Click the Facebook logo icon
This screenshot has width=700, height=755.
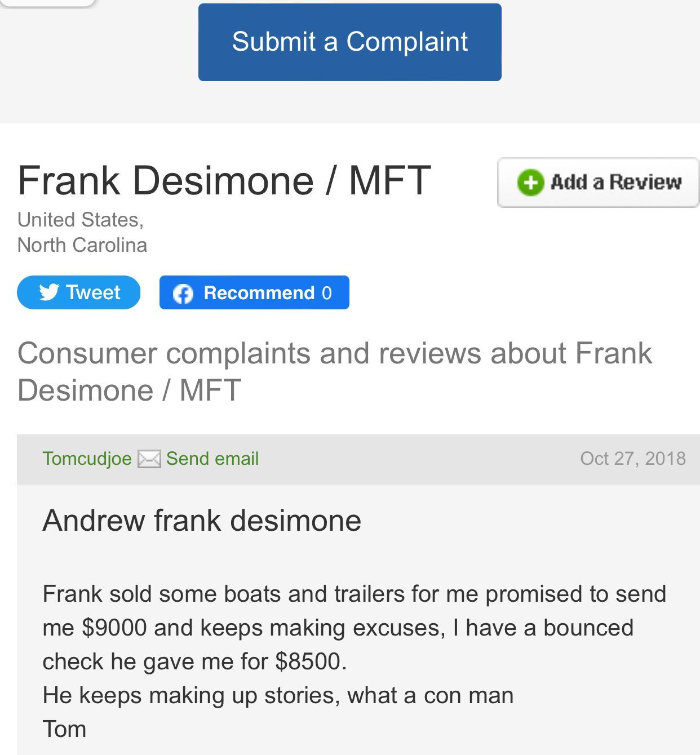click(x=183, y=293)
